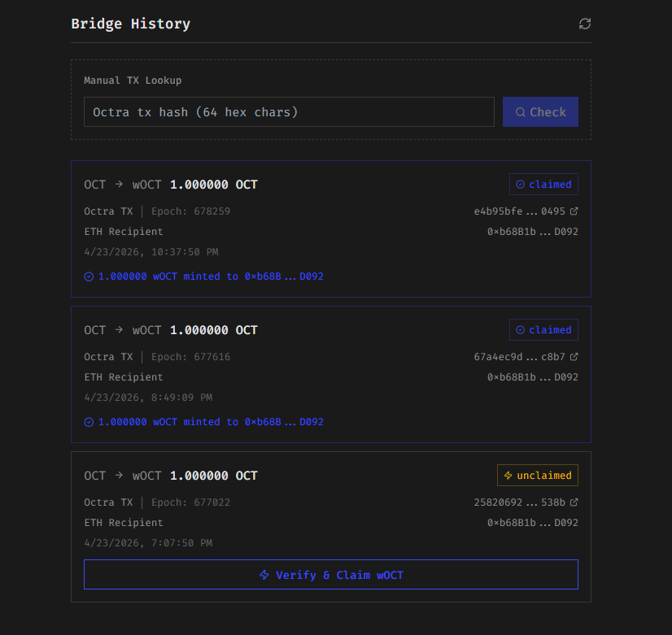672x635 pixels.
Task: Click the Epoch: 678259 text
Action: pos(190,211)
